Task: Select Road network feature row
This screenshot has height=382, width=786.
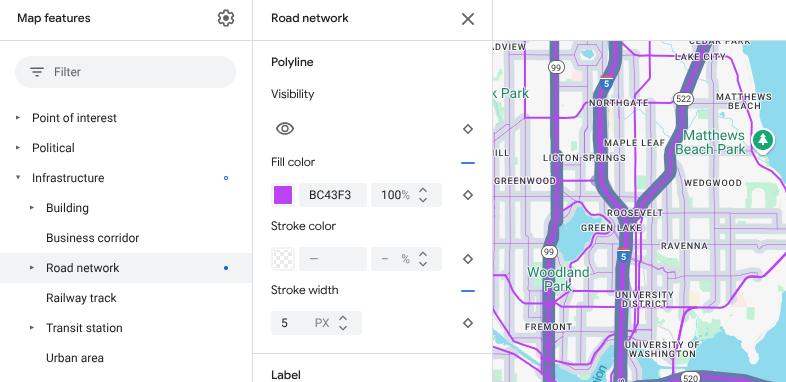Action: point(126,268)
